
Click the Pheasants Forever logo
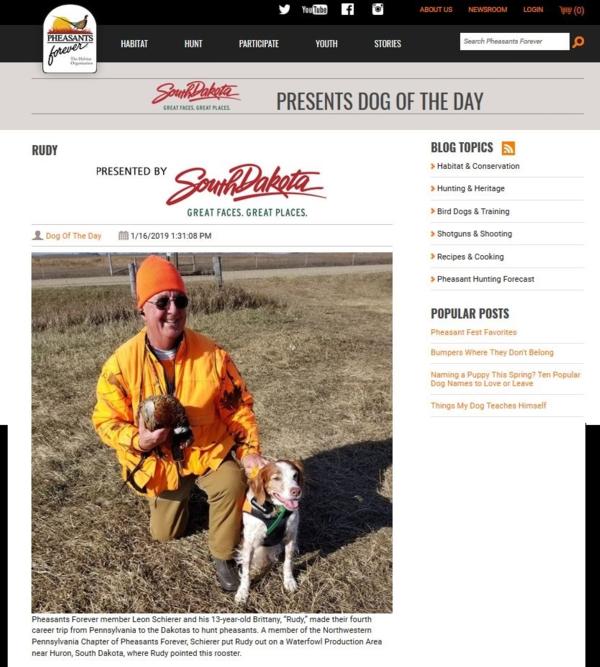70,39
